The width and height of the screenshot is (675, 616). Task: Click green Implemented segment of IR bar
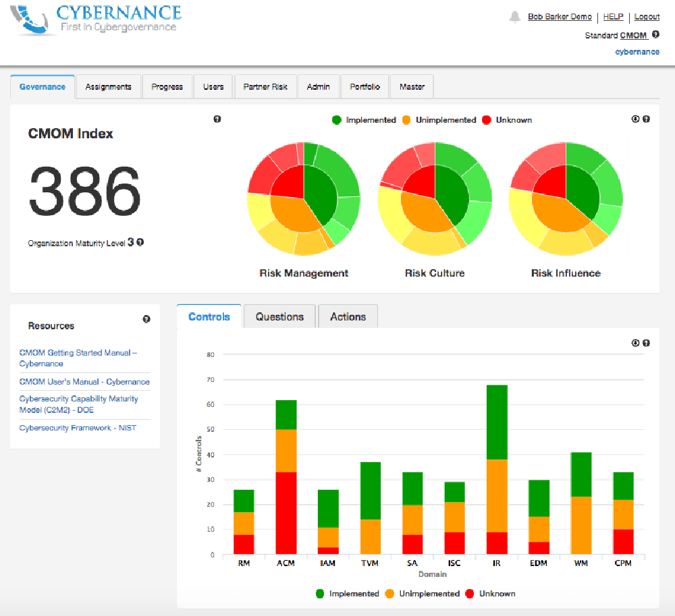[x=497, y=422]
